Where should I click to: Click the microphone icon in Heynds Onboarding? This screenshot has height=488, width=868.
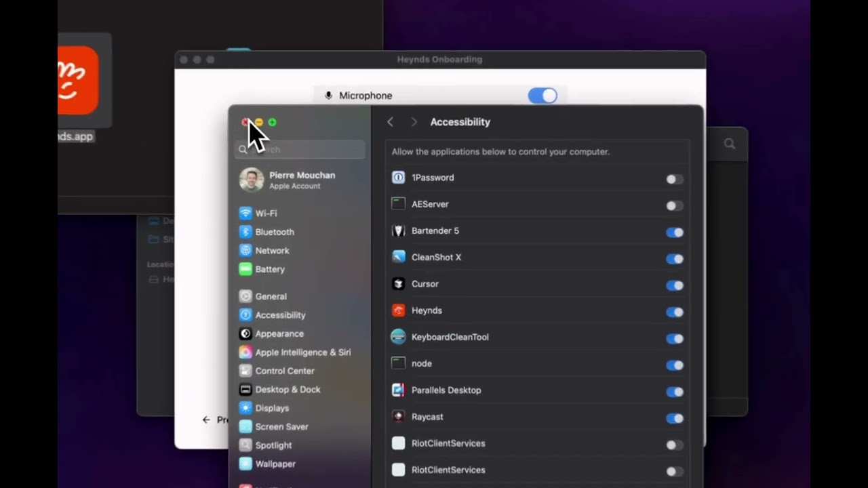pos(328,96)
